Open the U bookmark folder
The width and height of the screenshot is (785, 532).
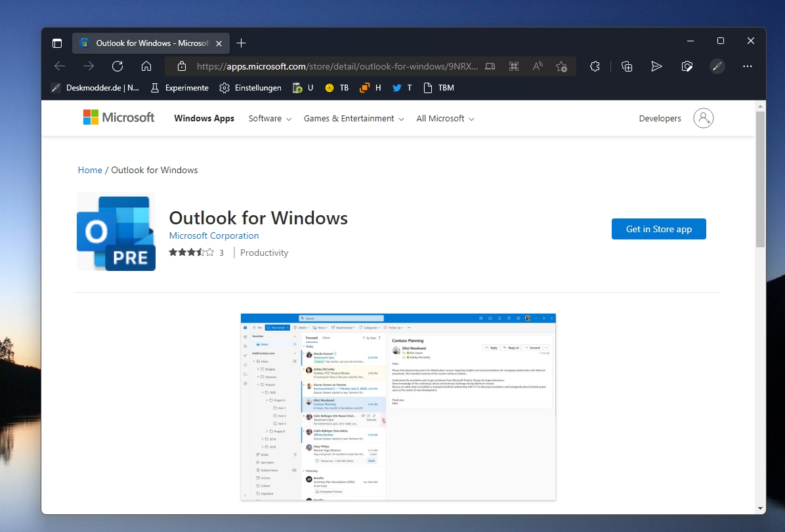(303, 88)
